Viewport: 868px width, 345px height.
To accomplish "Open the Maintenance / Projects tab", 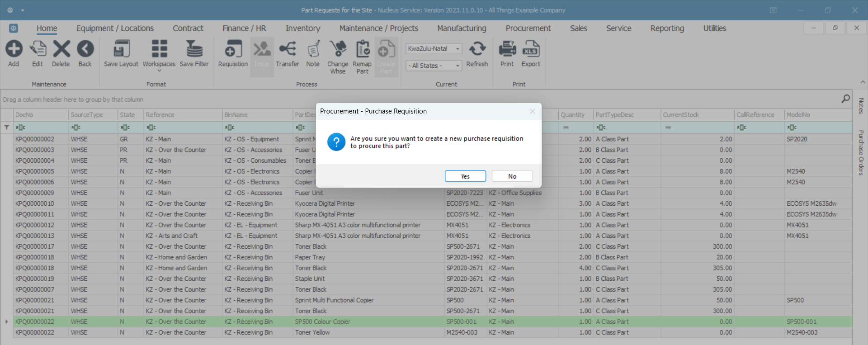I will [379, 28].
